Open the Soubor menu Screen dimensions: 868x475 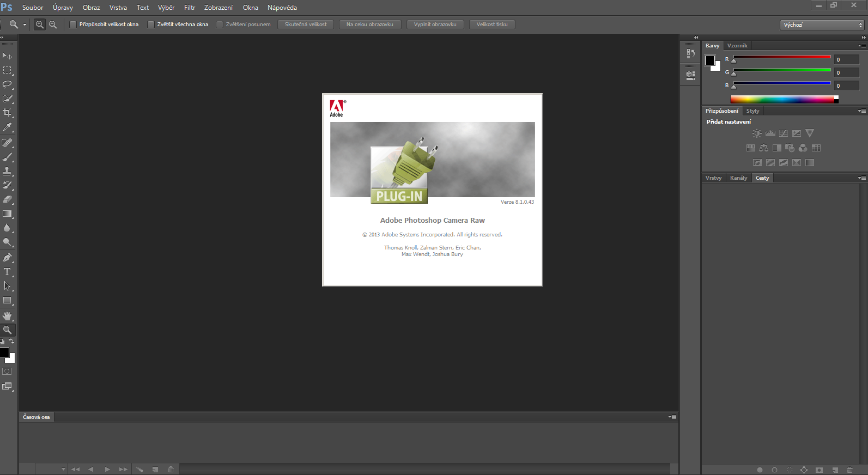pos(33,8)
